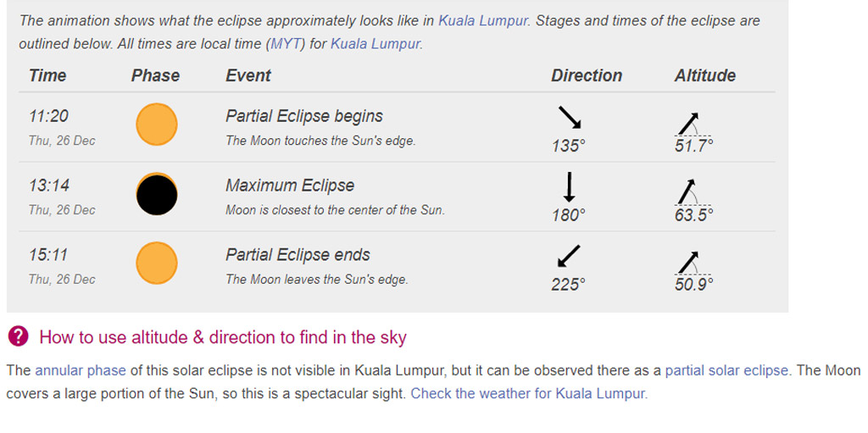Click the Phase column header
The height and width of the screenshot is (433, 868).
(155, 75)
